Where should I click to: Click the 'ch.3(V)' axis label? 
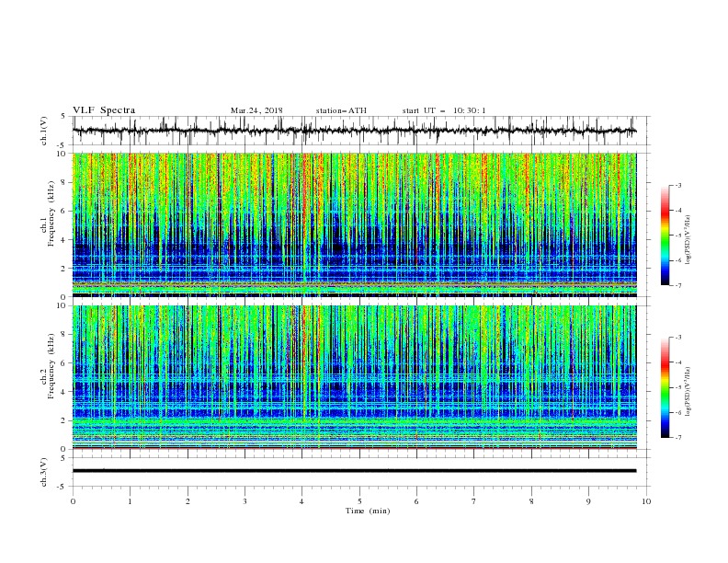tap(44, 472)
